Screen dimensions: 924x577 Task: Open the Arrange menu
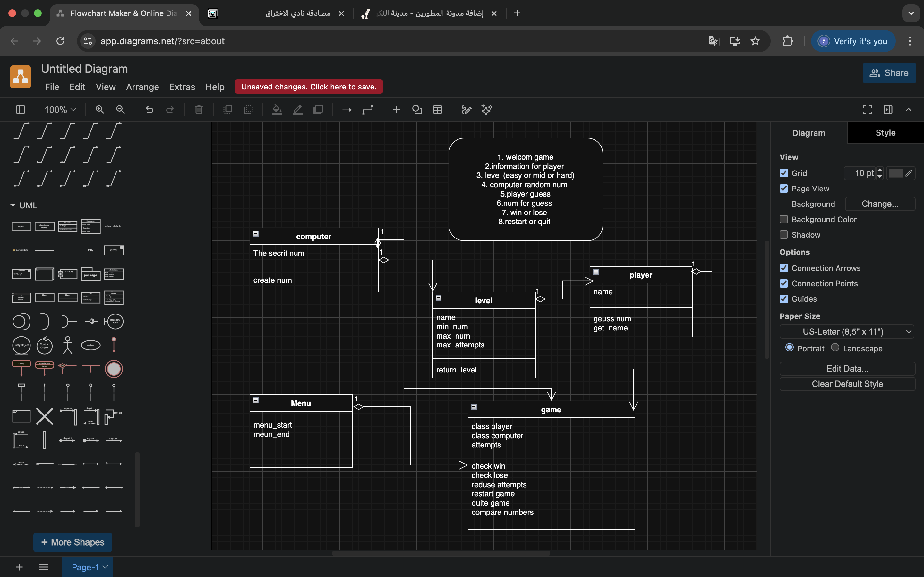(142, 87)
